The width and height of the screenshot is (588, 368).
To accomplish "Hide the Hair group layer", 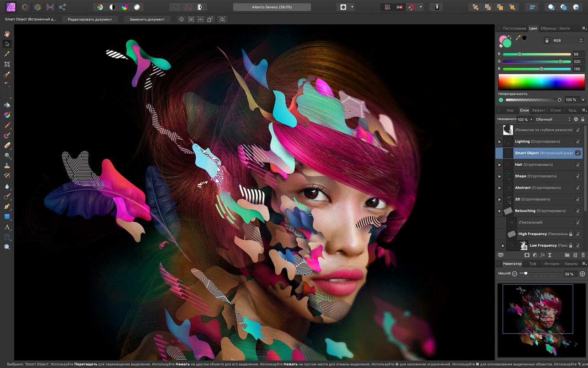I will [x=578, y=165].
